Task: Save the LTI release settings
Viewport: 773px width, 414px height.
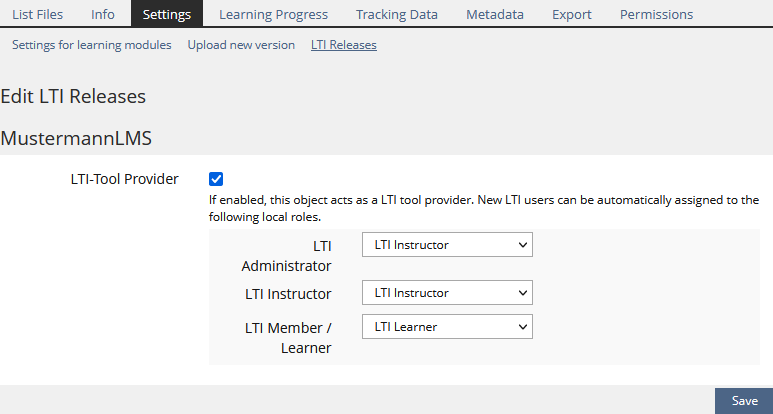Action: coord(744,401)
